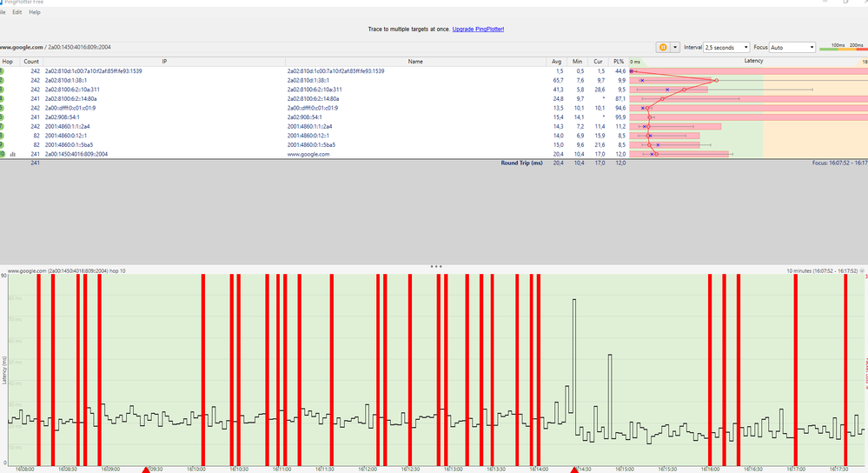Click the Round Trip (ms) summary label
This screenshot has height=473, width=868.
click(521, 163)
